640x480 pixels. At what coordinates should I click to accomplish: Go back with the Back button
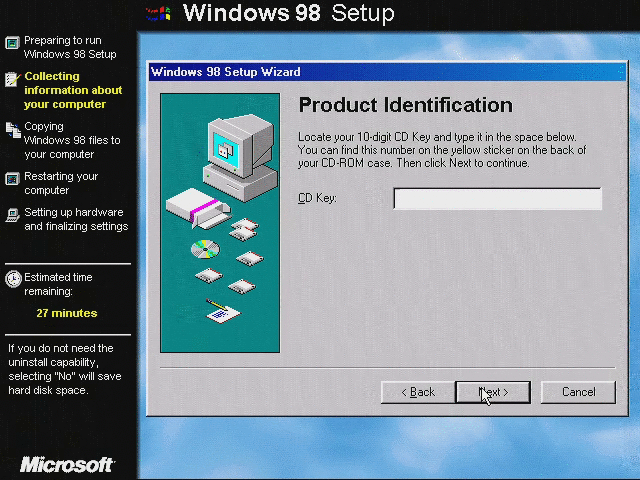[x=418, y=392]
